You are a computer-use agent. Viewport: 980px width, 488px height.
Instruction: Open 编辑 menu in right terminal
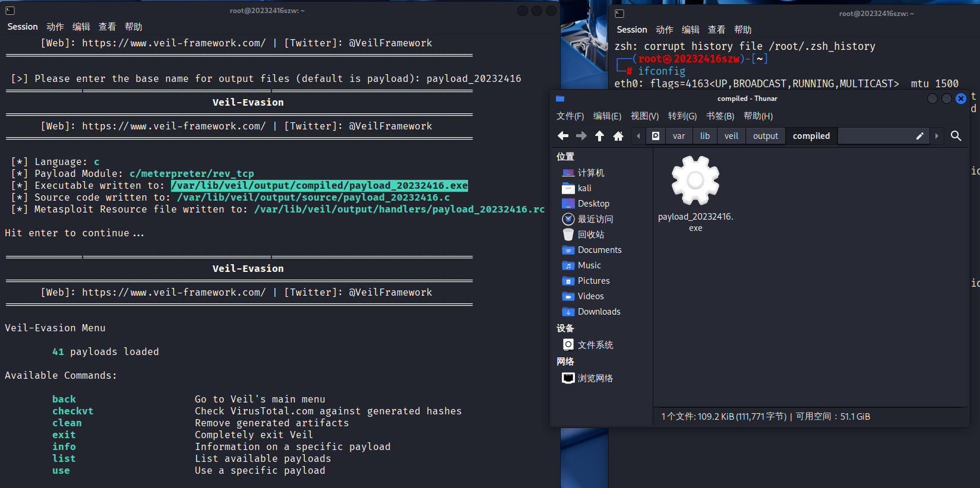click(x=691, y=30)
